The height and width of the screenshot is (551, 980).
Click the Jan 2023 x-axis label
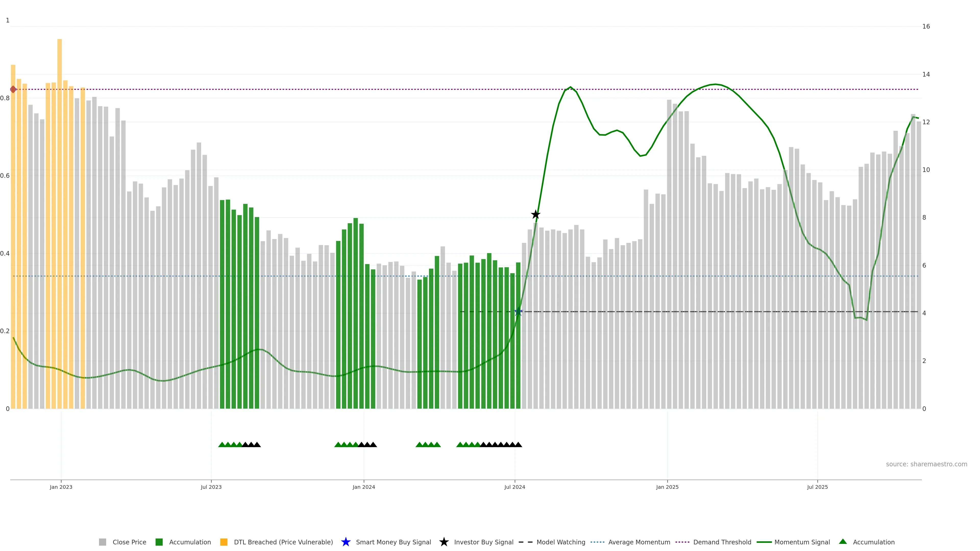tap(61, 487)
